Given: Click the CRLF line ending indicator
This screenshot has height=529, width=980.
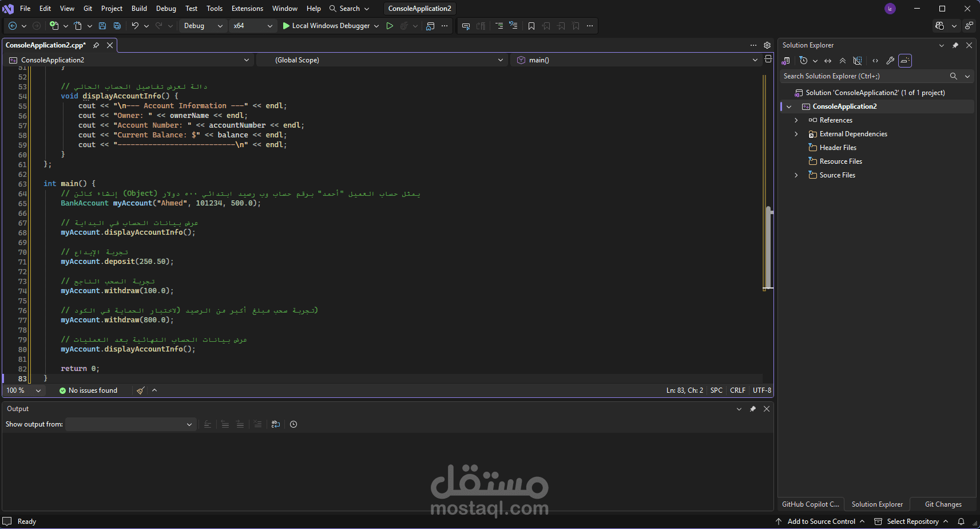Looking at the screenshot, I should 737,390.
